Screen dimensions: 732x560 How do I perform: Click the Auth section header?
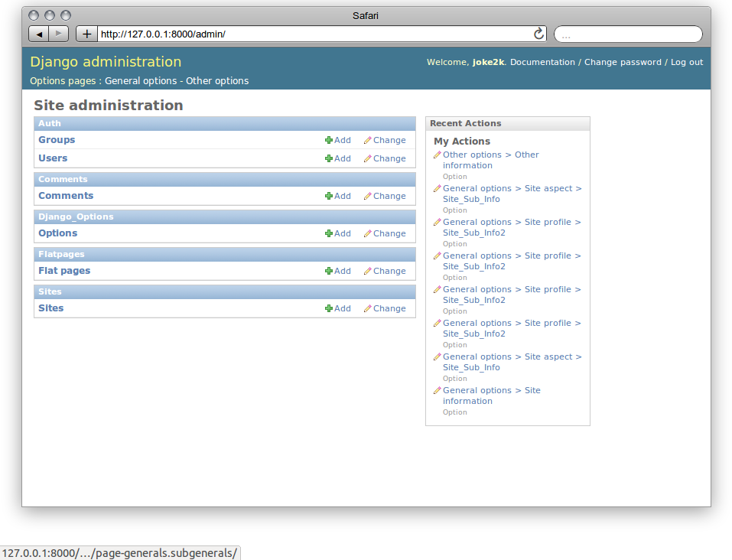coord(225,123)
